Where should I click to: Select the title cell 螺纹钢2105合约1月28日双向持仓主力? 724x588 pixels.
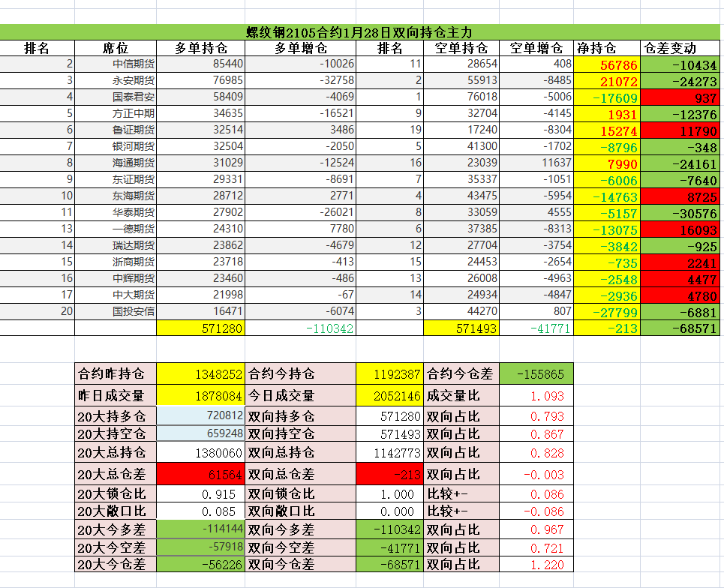359,32
